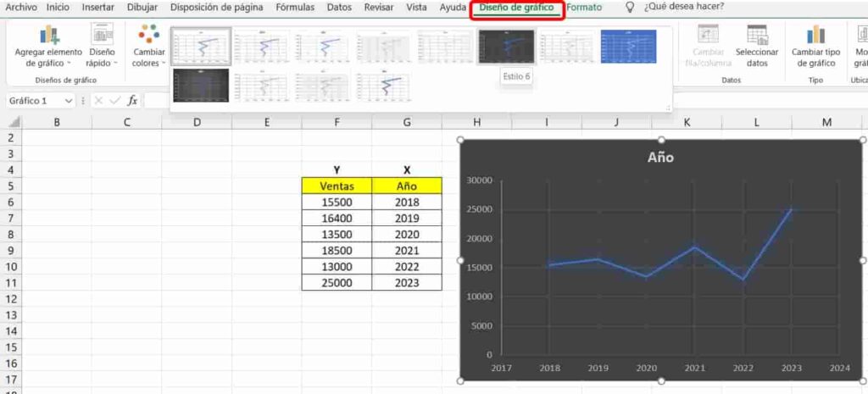This screenshot has height=394, width=868.
Task: Click the lightbulb ¿Qué desea hacer? icon
Action: 630,7
